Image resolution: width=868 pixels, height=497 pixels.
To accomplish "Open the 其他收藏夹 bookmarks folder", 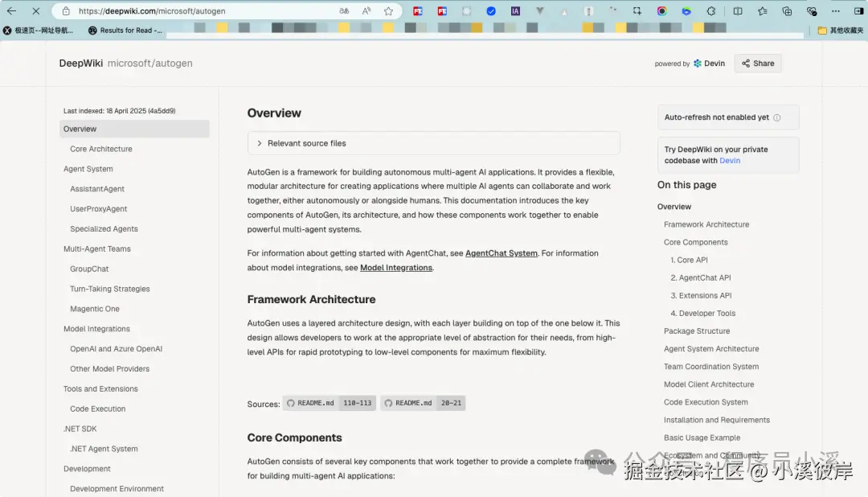I will pos(841,31).
